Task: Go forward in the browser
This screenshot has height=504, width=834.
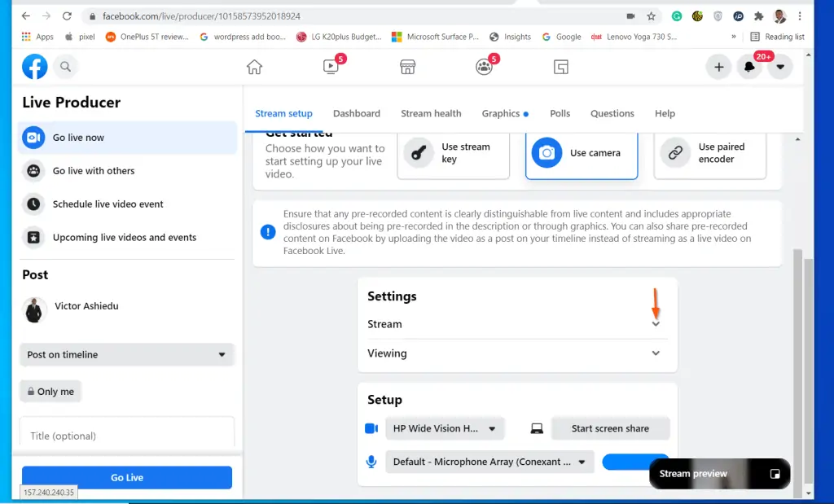Action: [46, 16]
